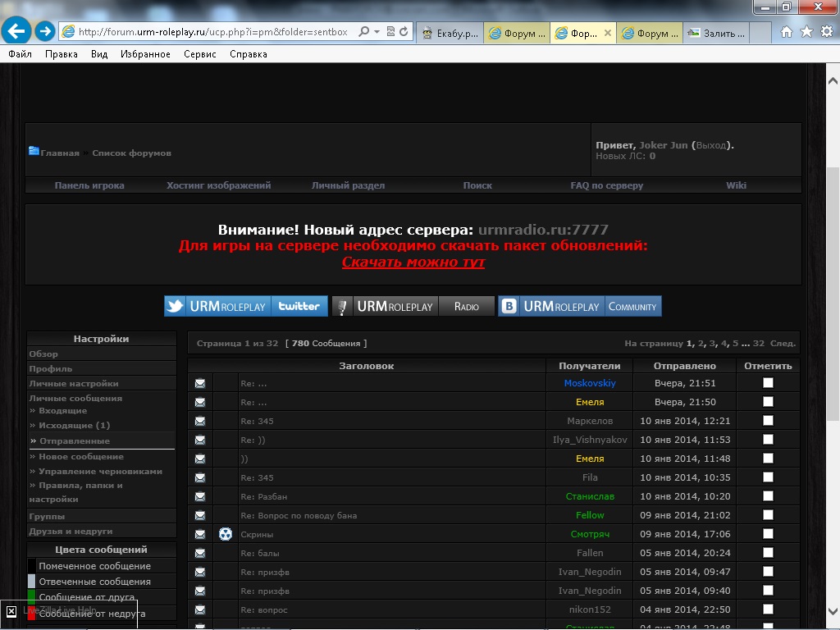Open message Re: Вопрос по поводу бана
The width and height of the screenshot is (840, 630).
click(299, 515)
